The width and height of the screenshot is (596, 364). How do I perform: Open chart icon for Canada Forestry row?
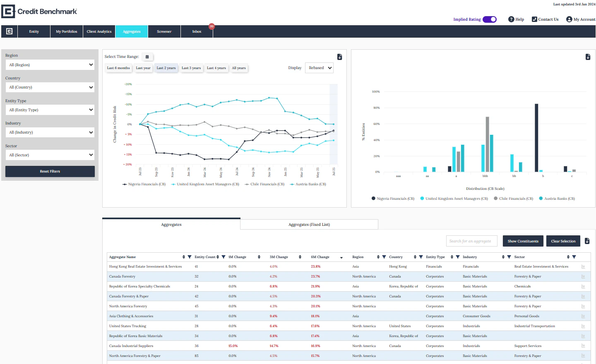583,276
